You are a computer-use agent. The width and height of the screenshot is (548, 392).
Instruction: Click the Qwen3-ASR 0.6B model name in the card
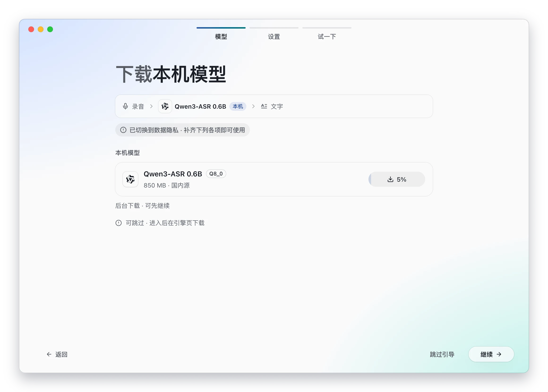point(173,174)
